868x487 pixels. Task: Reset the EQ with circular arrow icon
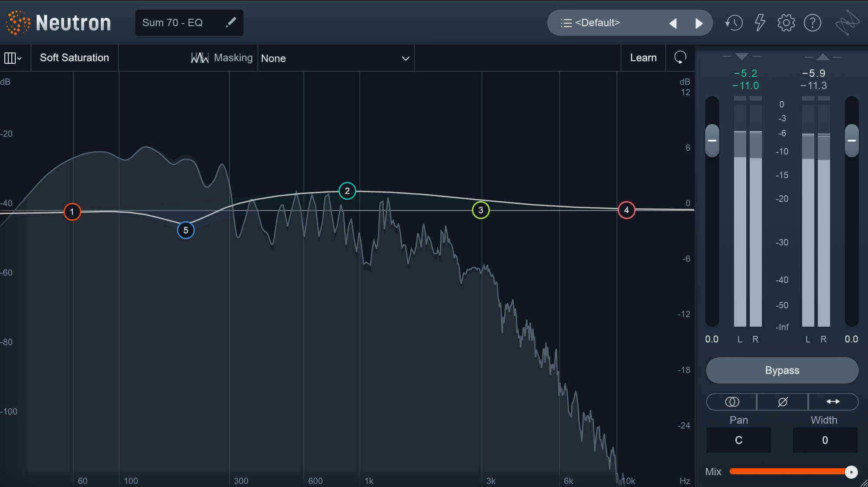click(680, 57)
